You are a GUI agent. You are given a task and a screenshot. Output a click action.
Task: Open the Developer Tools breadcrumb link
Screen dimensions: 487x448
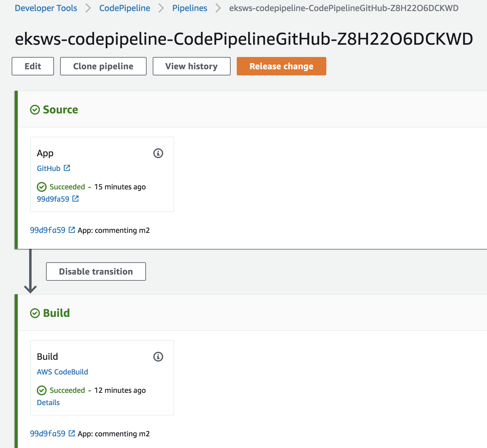click(x=46, y=8)
